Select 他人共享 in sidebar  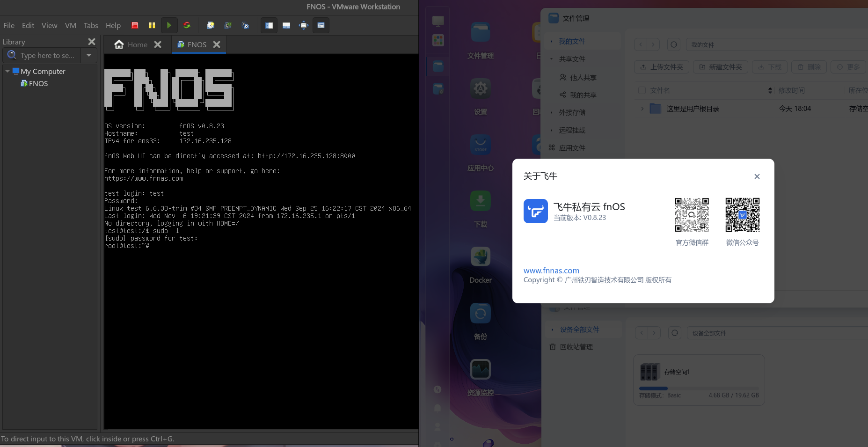pos(583,77)
